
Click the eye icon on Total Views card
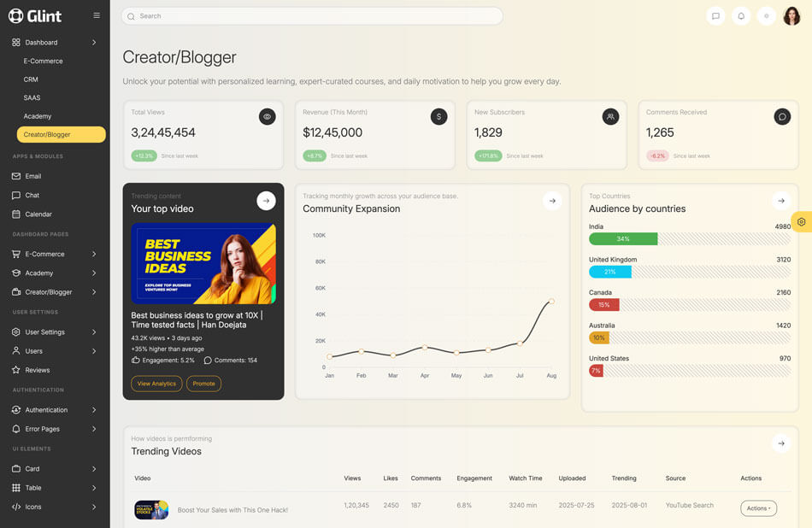click(268, 117)
